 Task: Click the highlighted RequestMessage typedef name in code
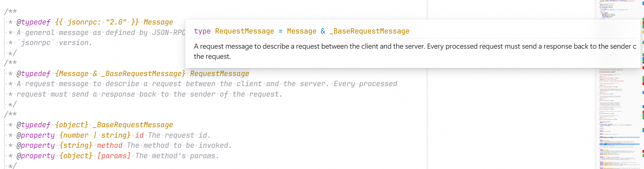pyautogui.click(x=219, y=74)
